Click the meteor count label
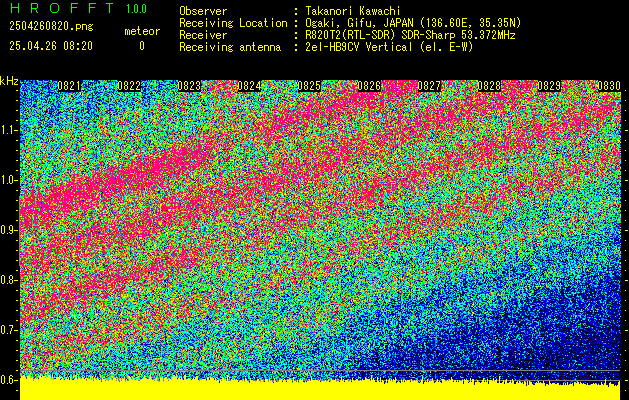 pos(142,31)
